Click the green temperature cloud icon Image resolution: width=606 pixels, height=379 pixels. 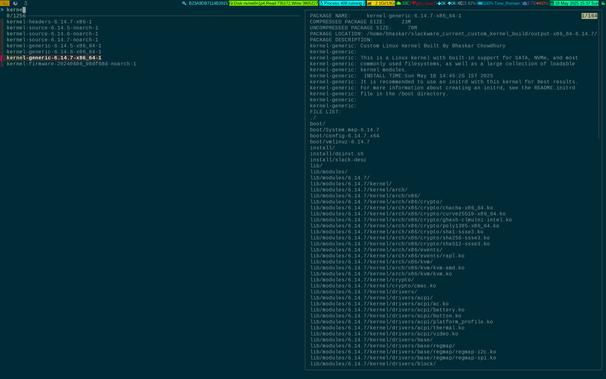coord(399,3)
